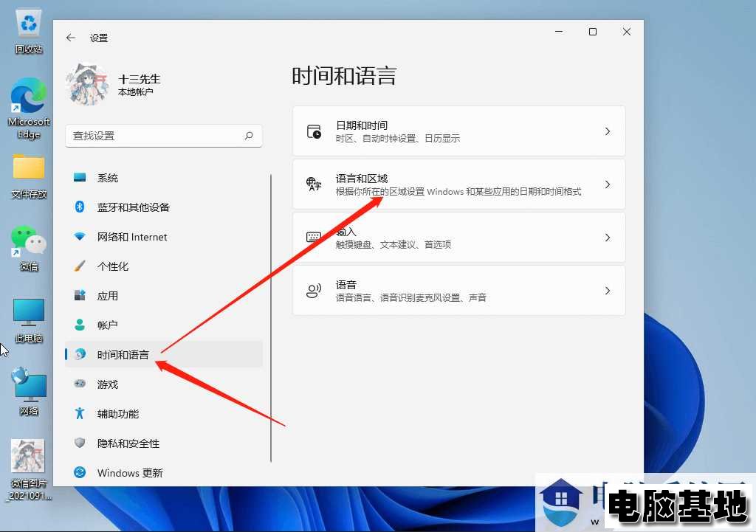Expand 日期和时间 with its chevron
756x532 pixels.
[x=608, y=131]
